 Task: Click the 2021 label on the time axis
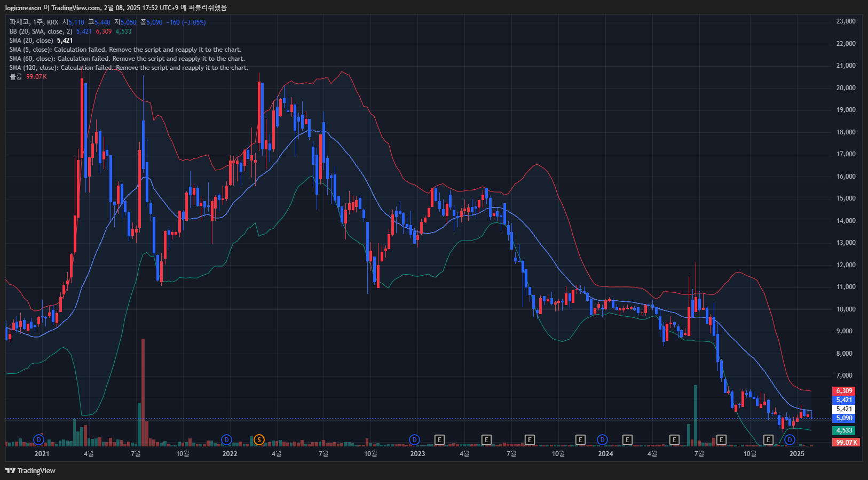pyautogui.click(x=42, y=454)
